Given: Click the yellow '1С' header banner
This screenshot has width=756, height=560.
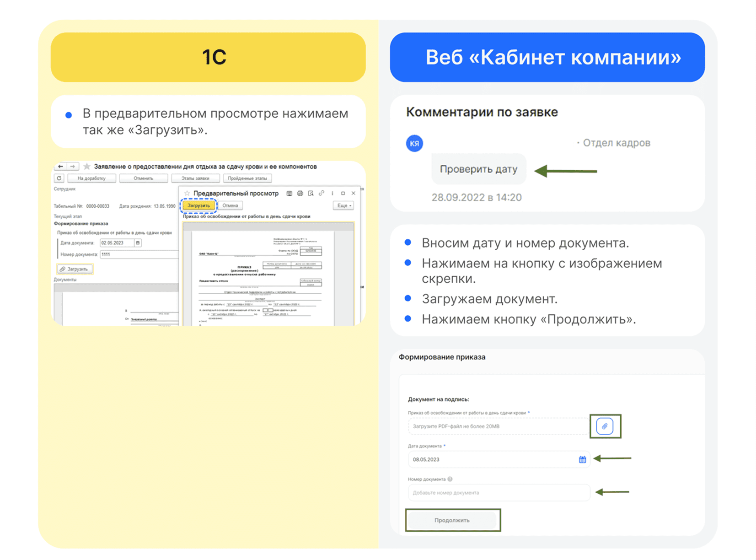Looking at the screenshot, I should [x=208, y=57].
